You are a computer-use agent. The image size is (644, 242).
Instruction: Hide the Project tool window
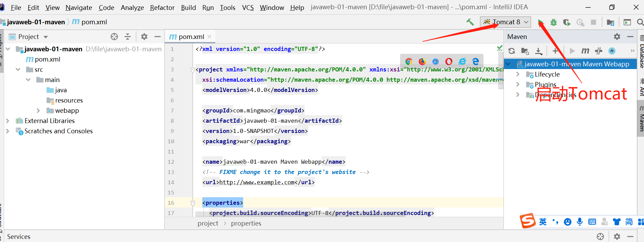tap(157, 37)
